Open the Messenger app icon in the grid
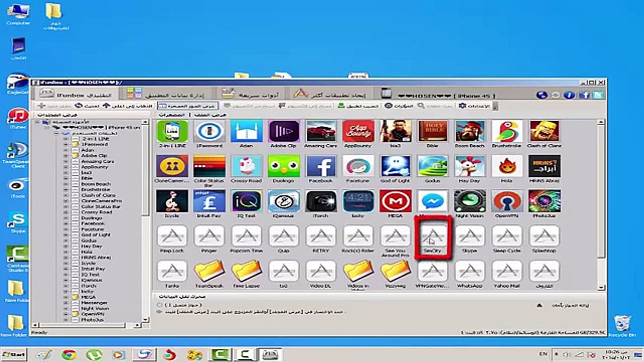This screenshot has width=644, height=362. coord(432,201)
